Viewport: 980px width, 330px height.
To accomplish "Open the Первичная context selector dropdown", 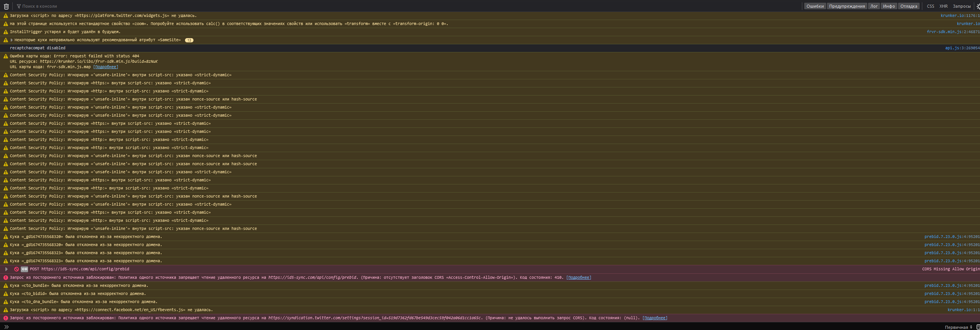I will [958, 327].
